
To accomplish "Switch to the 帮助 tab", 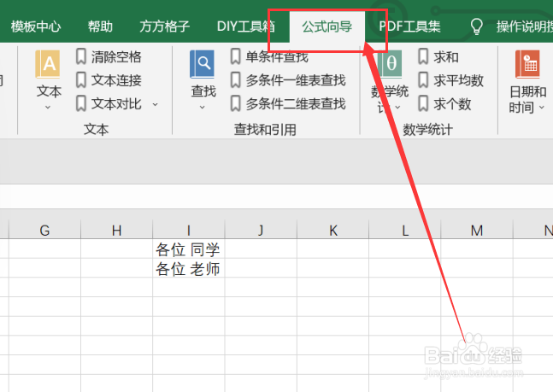I will (x=100, y=26).
